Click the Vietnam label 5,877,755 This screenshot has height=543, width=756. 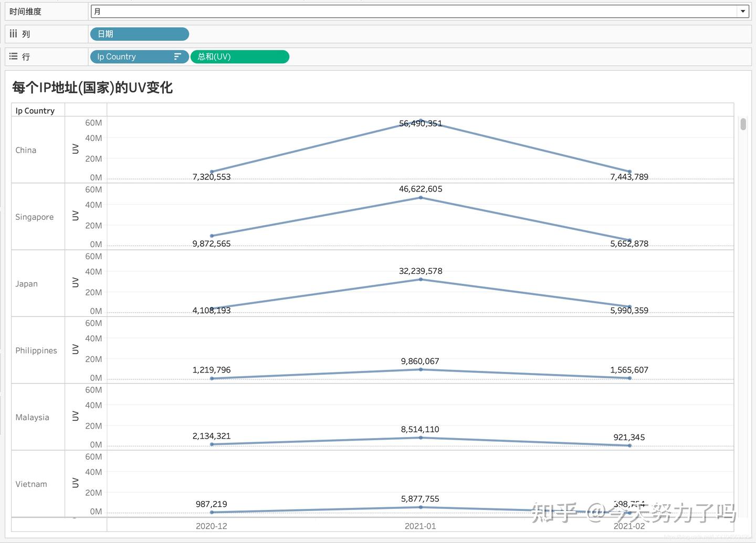pyautogui.click(x=420, y=499)
